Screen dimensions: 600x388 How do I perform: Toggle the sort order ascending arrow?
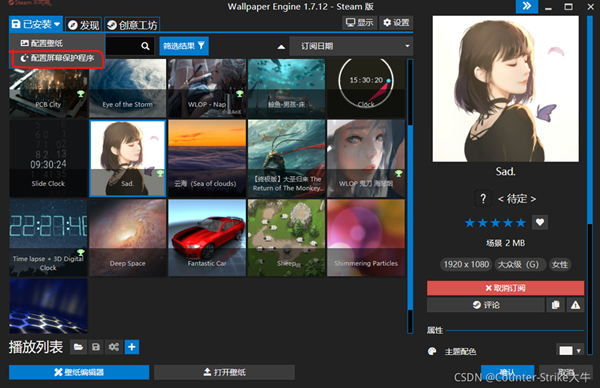click(x=281, y=47)
